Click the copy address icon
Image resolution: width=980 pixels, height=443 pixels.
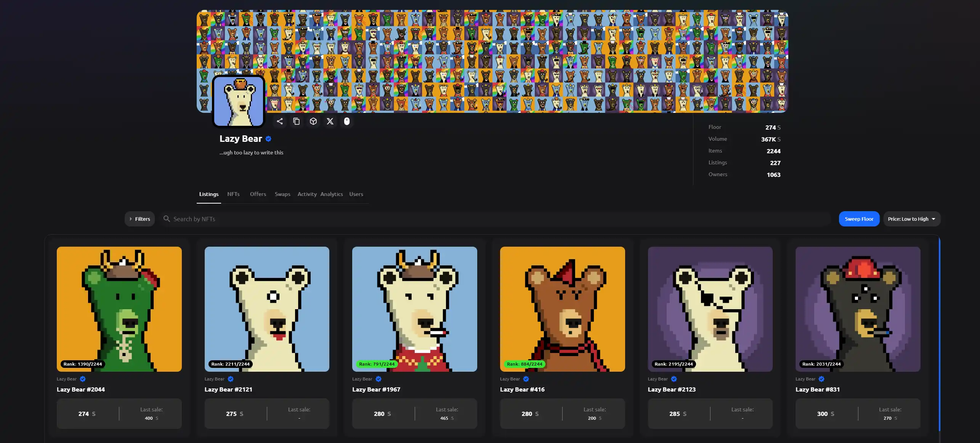click(296, 121)
